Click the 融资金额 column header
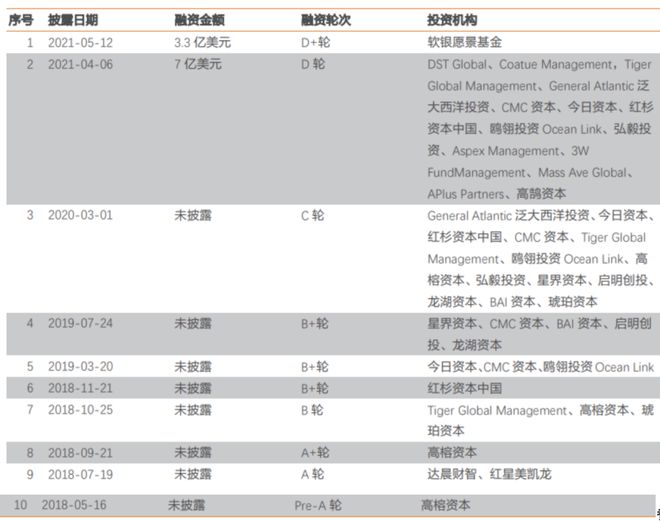 200,20
